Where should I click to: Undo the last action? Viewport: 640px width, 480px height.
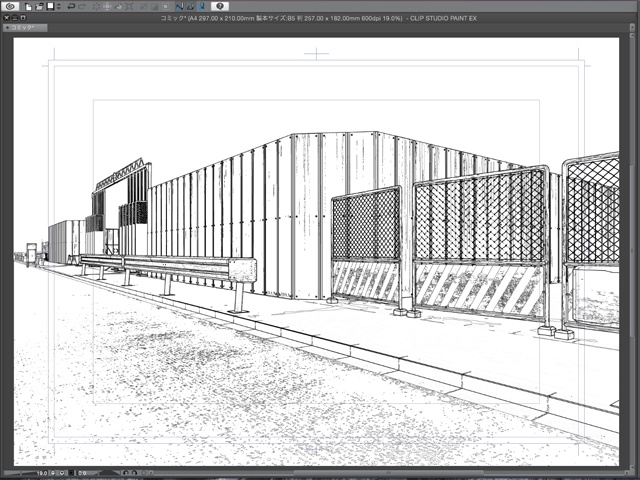pos(71,7)
